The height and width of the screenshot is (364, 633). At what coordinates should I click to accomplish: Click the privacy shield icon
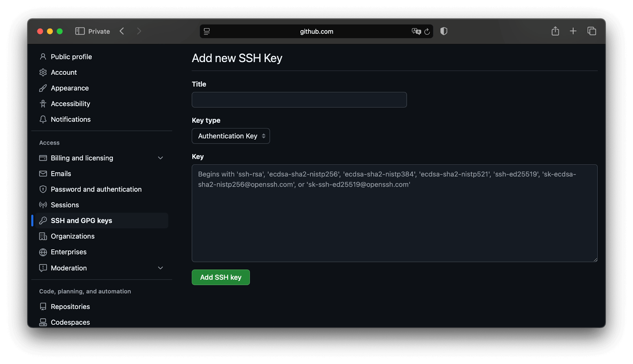click(x=444, y=31)
